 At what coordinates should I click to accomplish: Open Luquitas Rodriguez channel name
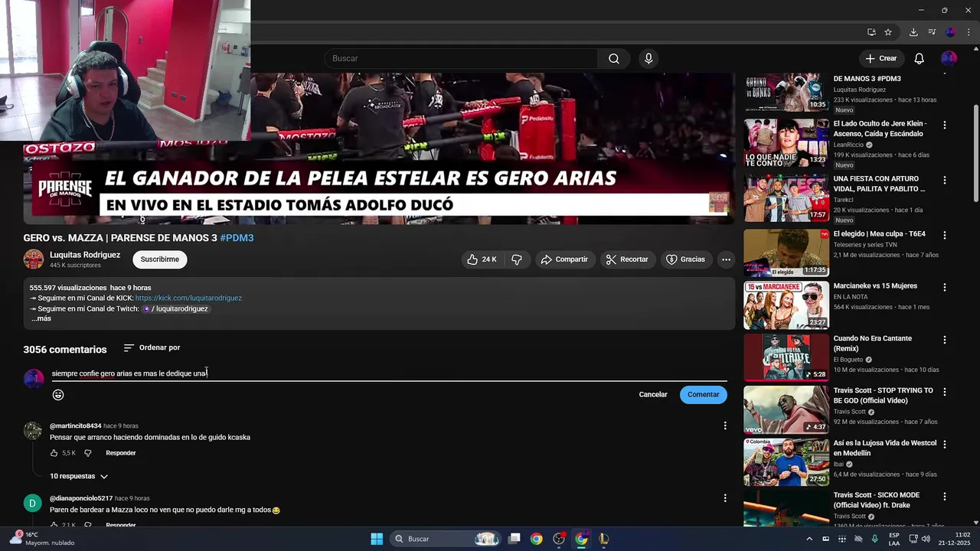click(x=85, y=255)
